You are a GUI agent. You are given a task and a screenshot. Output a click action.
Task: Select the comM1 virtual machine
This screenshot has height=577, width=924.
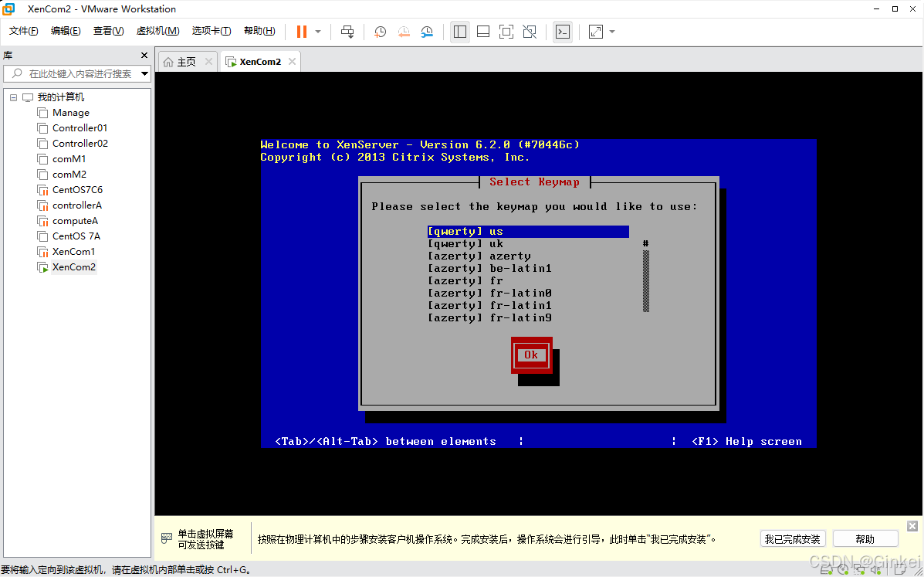point(69,158)
